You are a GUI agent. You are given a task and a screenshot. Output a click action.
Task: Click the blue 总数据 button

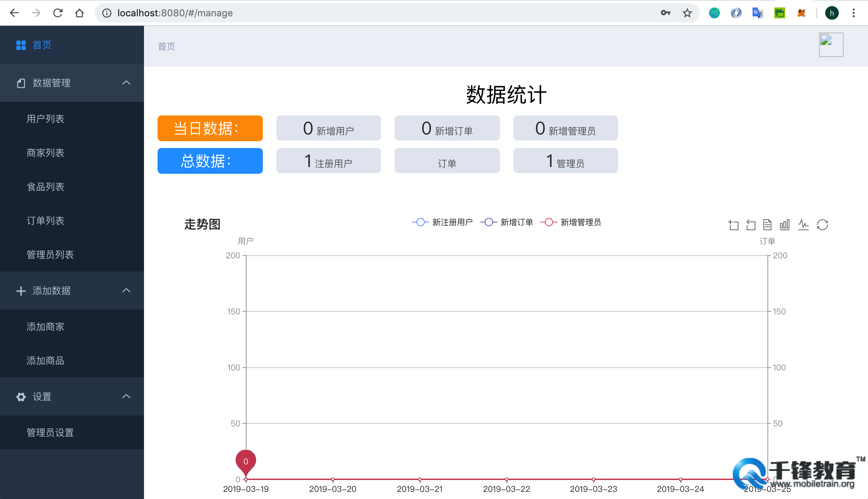click(x=210, y=161)
